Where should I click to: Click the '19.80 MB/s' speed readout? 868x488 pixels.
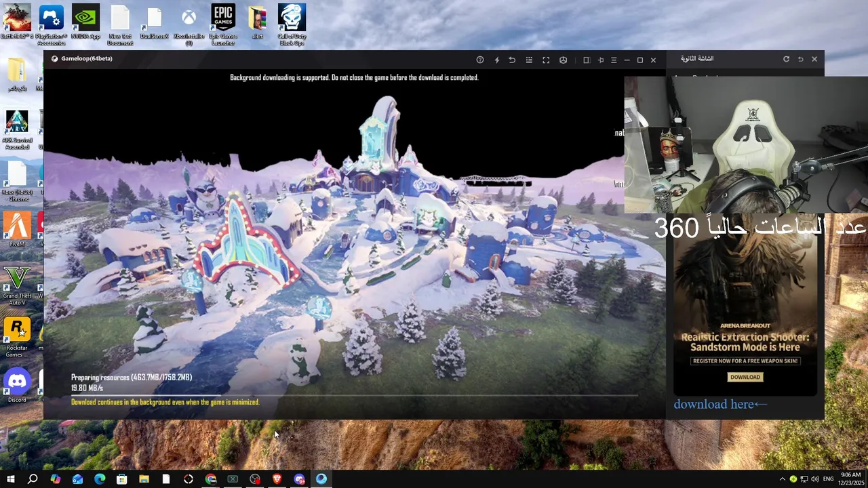[87, 388]
